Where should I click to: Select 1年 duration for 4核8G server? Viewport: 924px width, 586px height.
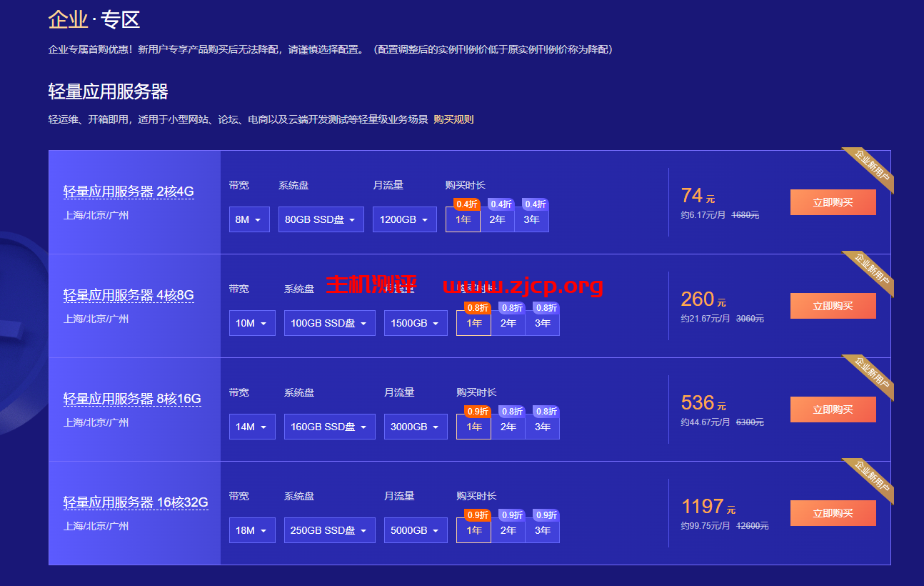click(474, 323)
